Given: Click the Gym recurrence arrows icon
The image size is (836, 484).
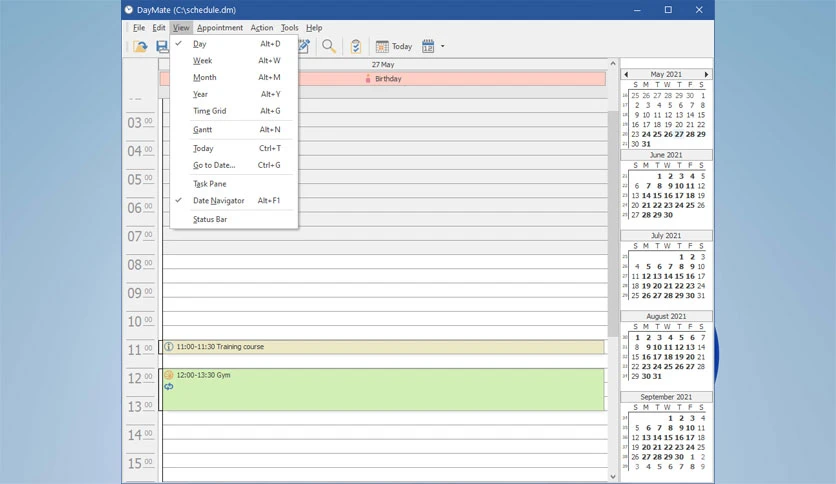Looking at the screenshot, I should pyautogui.click(x=169, y=387).
